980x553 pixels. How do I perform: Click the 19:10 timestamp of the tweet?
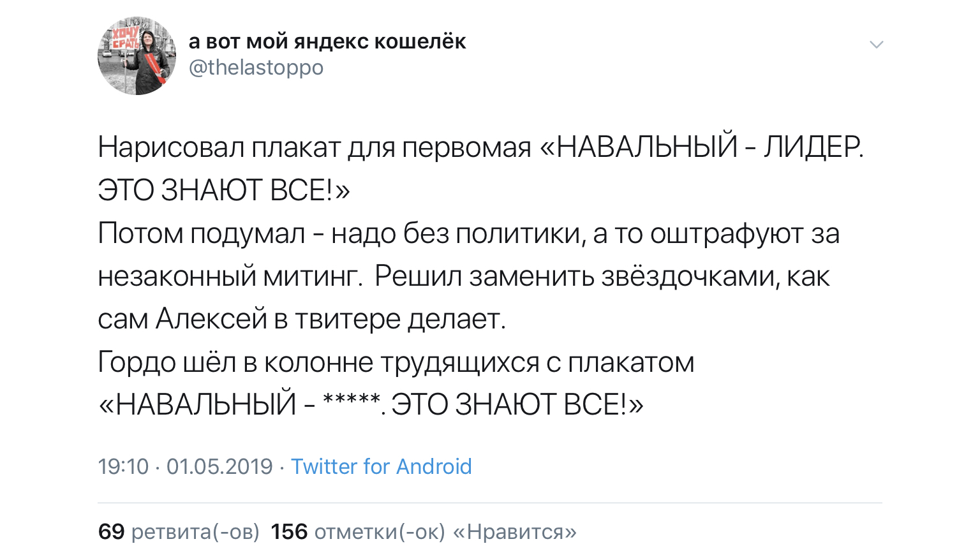point(123,467)
